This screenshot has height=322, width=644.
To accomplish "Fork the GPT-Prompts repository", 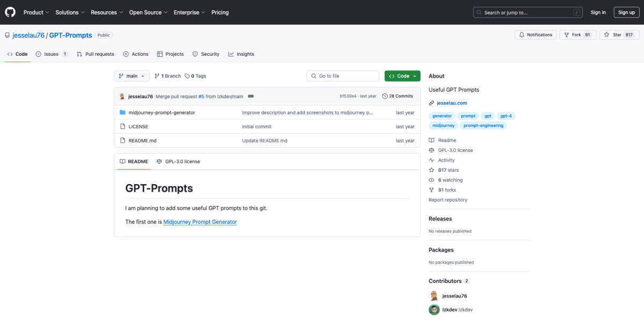I will pyautogui.click(x=577, y=35).
